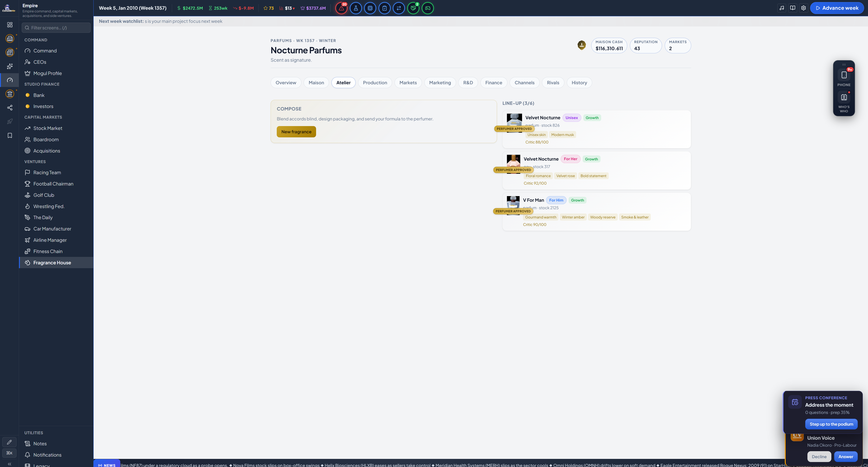The width and height of the screenshot is (868, 467).
Task: Click the Velvet Nocturne For Her tag
Action: click(x=570, y=159)
